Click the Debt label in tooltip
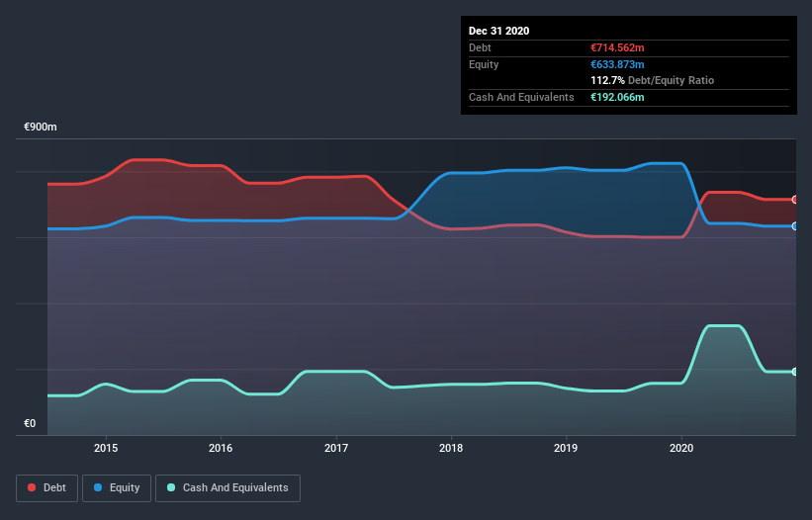This screenshot has width=812, height=520. coord(480,47)
